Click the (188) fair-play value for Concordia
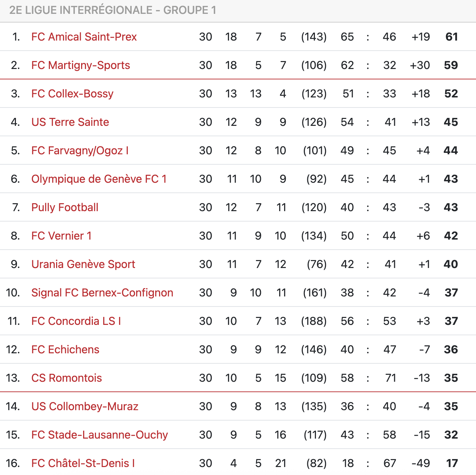This screenshot has width=476, height=475. [x=314, y=321]
